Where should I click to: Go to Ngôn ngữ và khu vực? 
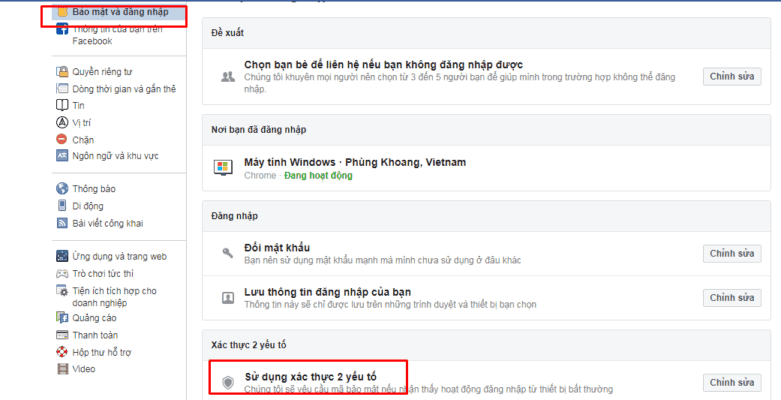pos(114,156)
